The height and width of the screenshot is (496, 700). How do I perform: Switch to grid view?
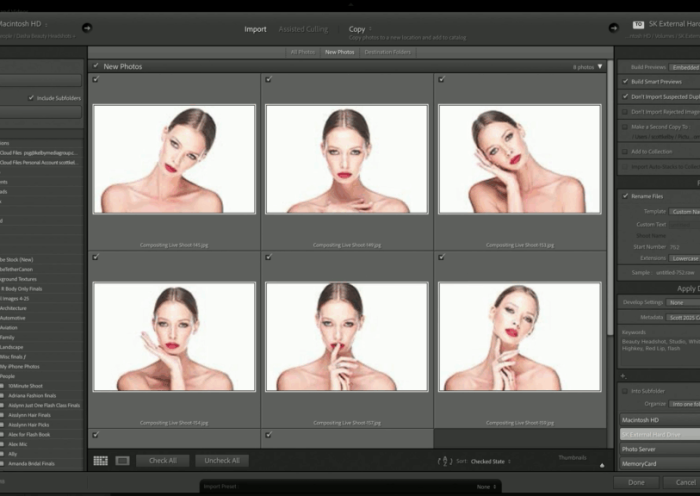point(100,461)
